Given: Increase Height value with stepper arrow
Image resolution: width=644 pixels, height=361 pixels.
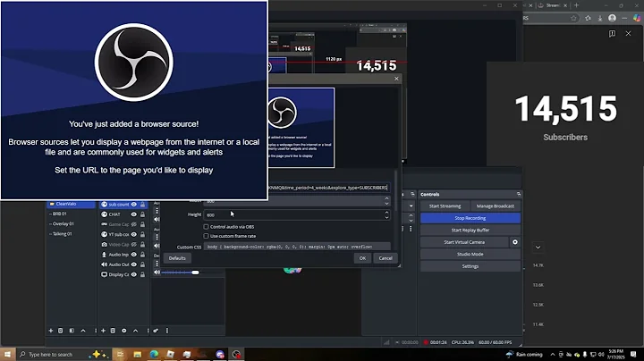Looking at the screenshot, I should click(x=386, y=213).
